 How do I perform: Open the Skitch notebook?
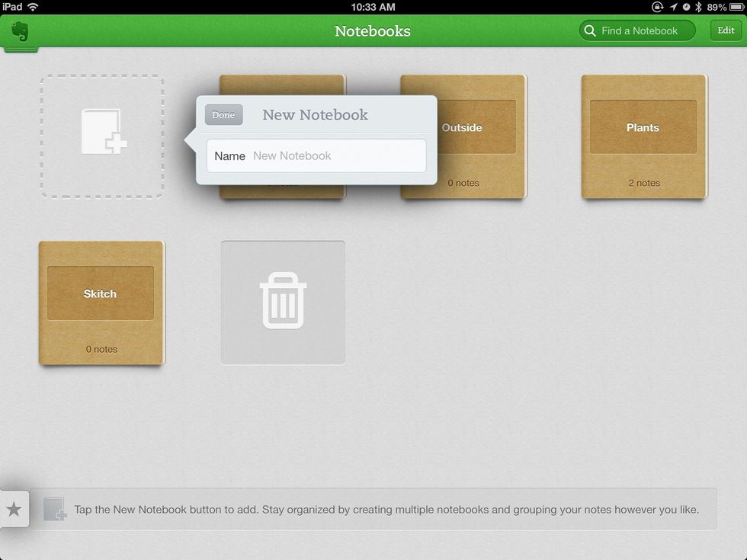(x=100, y=293)
